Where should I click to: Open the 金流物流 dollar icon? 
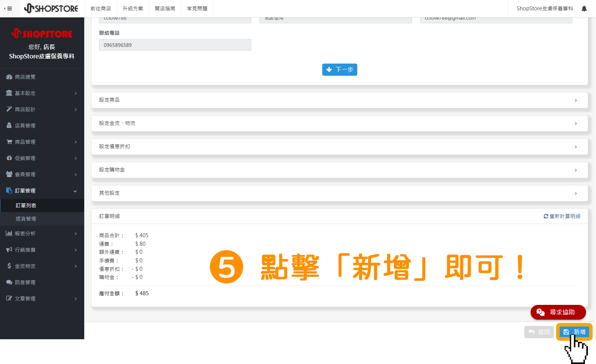click(x=9, y=266)
